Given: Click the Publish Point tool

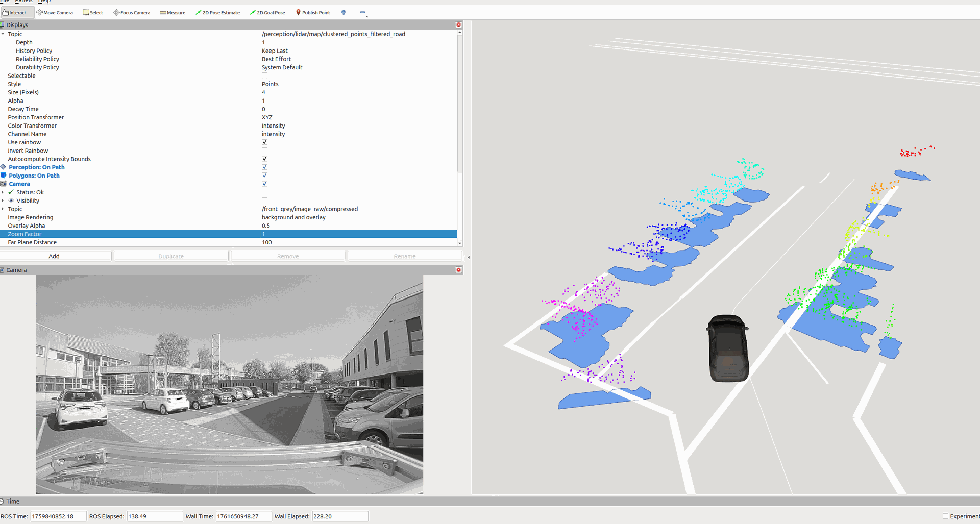Looking at the screenshot, I should click(313, 13).
